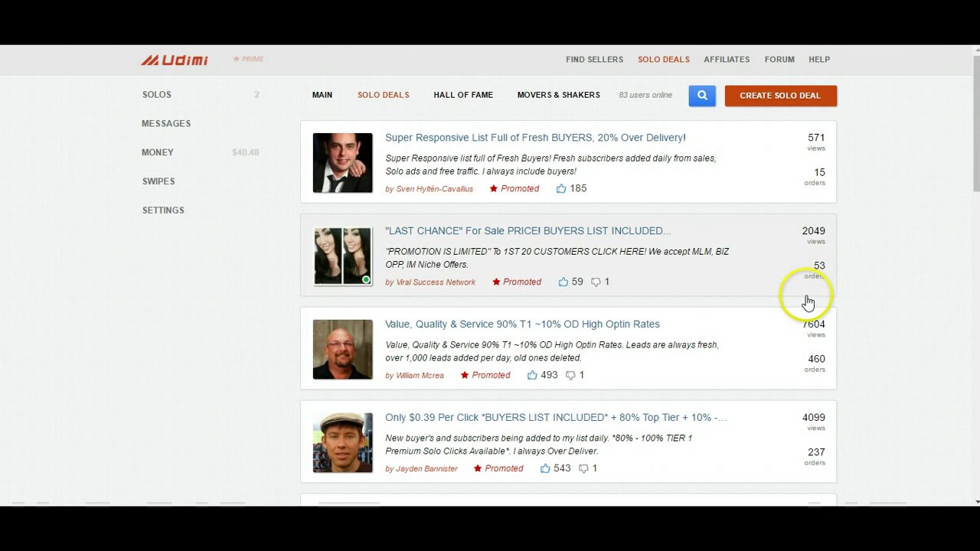Click the vertical page scrollbar thumb
980x551 pixels.
point(976,124)
